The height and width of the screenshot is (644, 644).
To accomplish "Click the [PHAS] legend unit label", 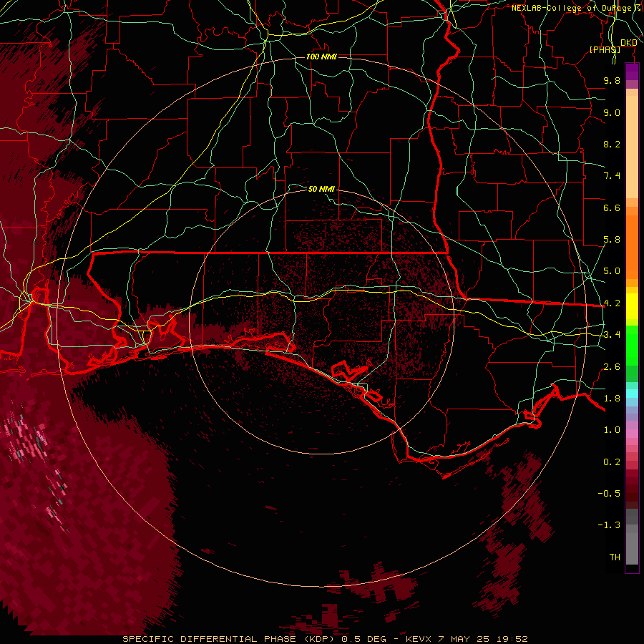I will click(x=605, y=49).
